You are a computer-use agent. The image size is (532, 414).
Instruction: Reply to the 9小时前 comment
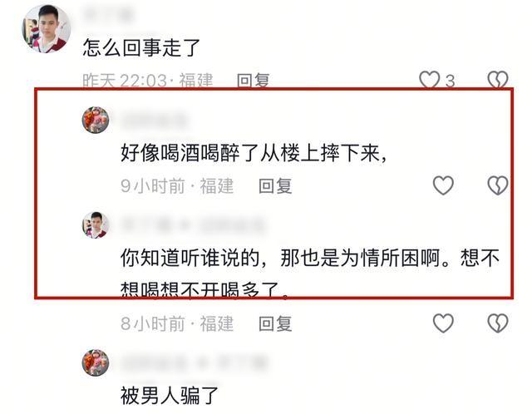(275, 186)
